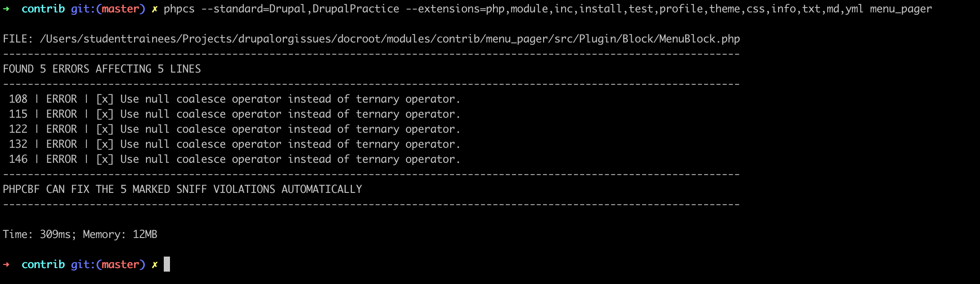Image resolution: width=980 pixels, height=284 pixels.
Task: Click the yellow ✗ dirty marker on the last prompt
Action: [x=154, y=265]
